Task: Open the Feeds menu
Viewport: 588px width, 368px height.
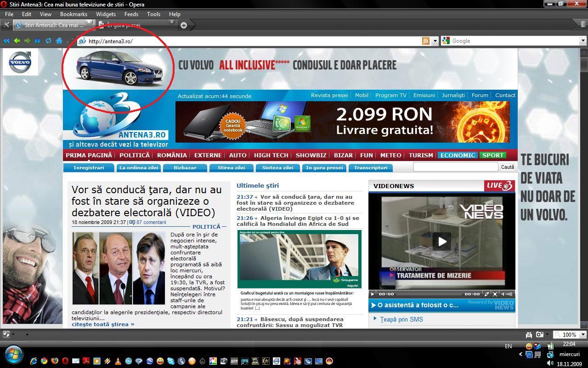Action: pos(131,14)
